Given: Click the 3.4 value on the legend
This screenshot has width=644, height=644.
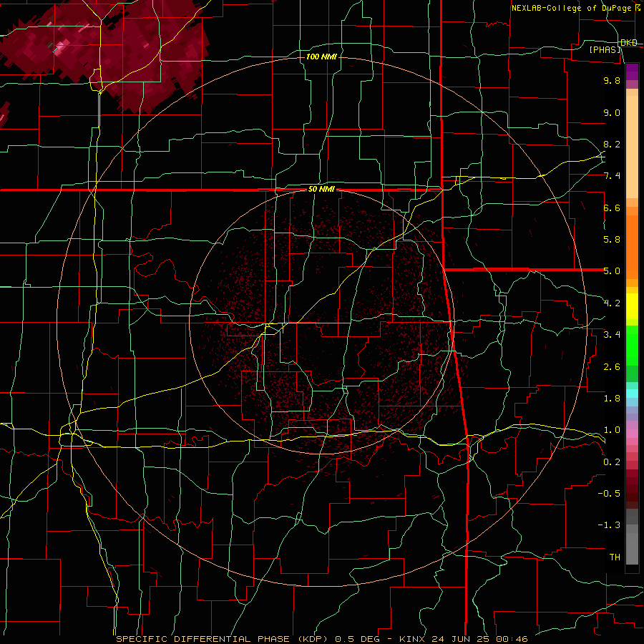Looking at the screenshot, I should [612, 335].
